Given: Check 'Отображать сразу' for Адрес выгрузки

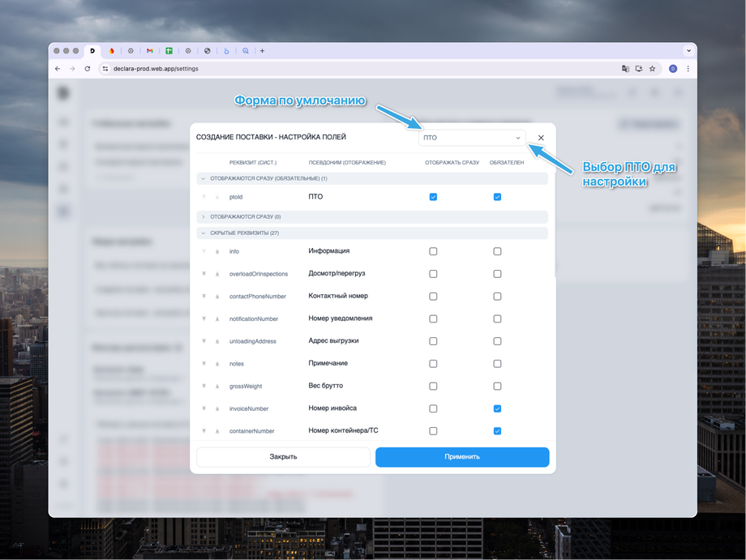Looking at the screenshot, I should [x=433, y=341].
